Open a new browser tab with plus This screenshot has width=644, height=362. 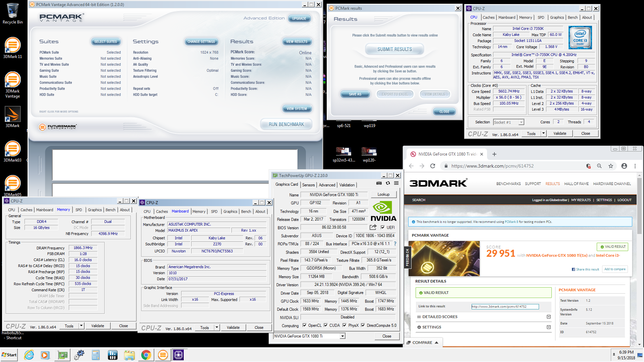click(x=494, y=154)
